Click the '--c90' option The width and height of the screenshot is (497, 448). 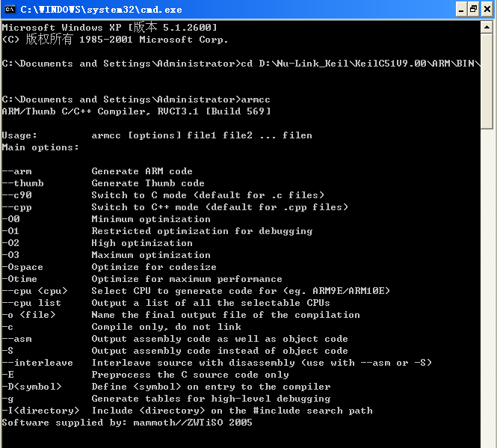[x=16, y=195]
